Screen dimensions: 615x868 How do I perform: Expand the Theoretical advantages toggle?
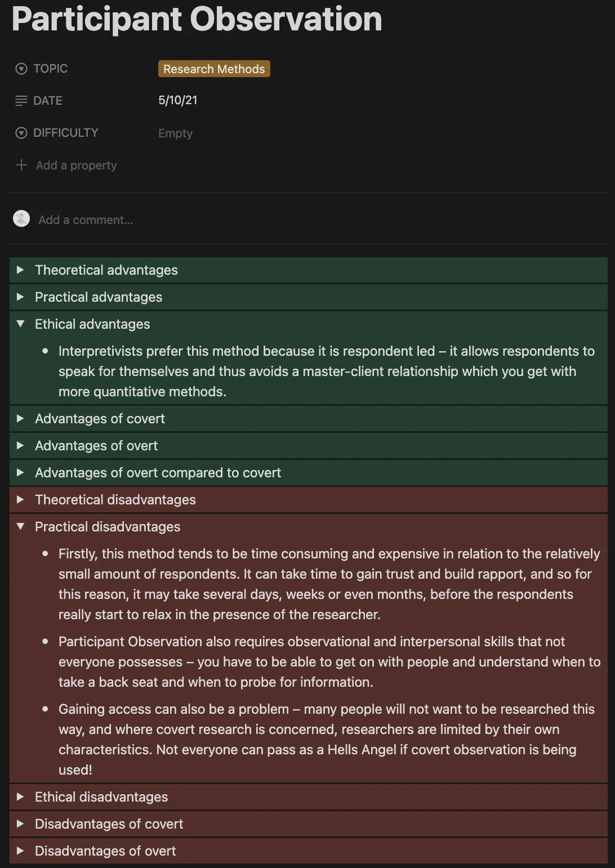[x=20, y=270]
